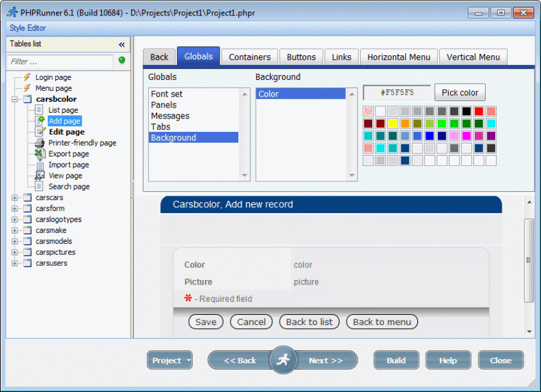This screenshot has height=392, width=541.
Task: Pick the cyan color swatch
Action: click(491, 124)
